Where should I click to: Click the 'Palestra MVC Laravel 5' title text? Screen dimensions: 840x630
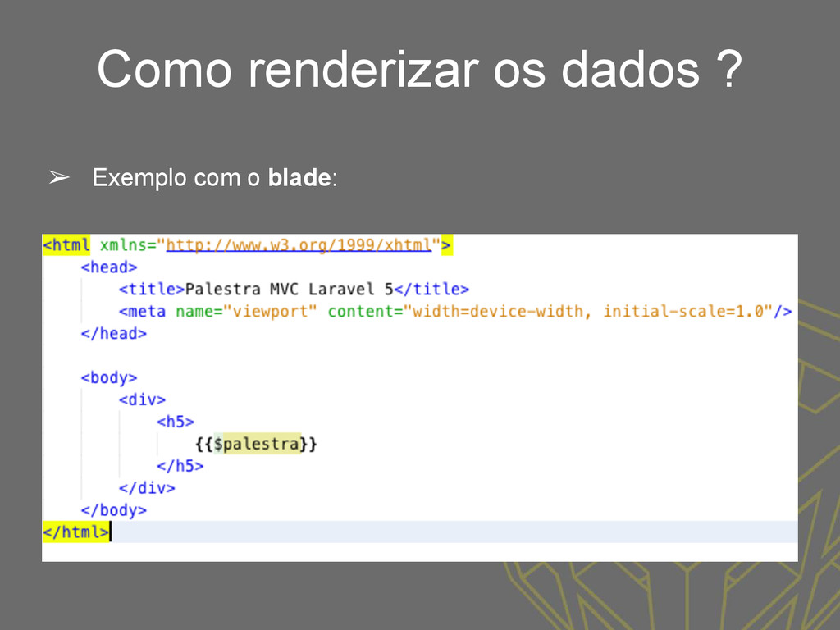pos(290,290)
